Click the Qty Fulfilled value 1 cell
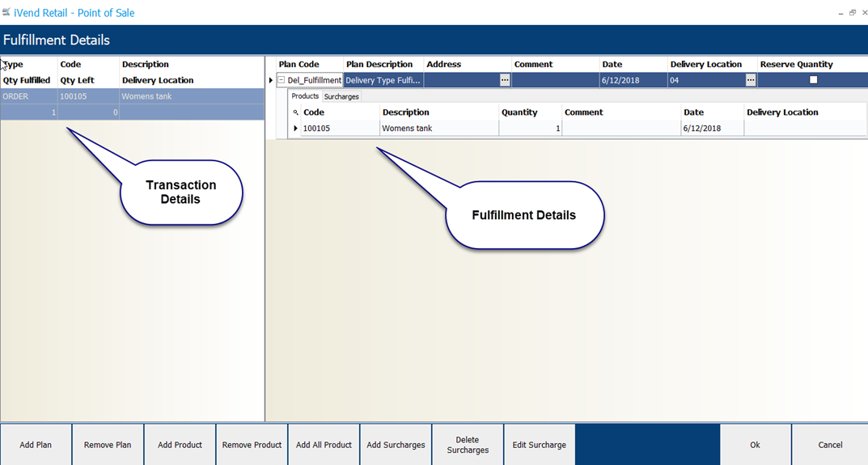The image size is (868, 465). tap(29, 112)
